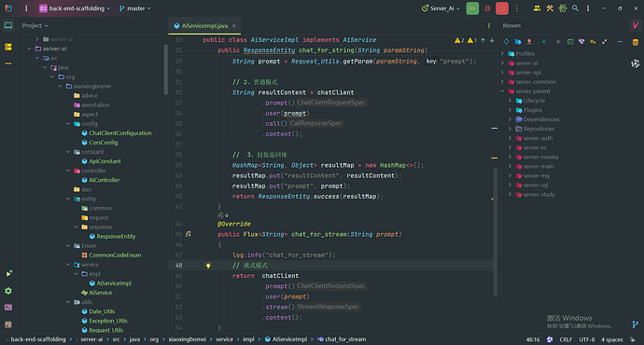Click the green rerun Server_Ai button

[x=472, y=8]
